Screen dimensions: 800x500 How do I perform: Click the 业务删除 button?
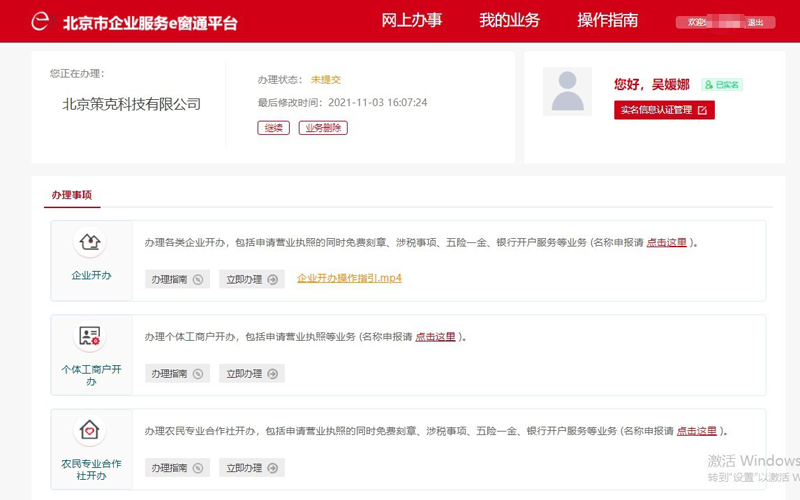coord(323,128)
